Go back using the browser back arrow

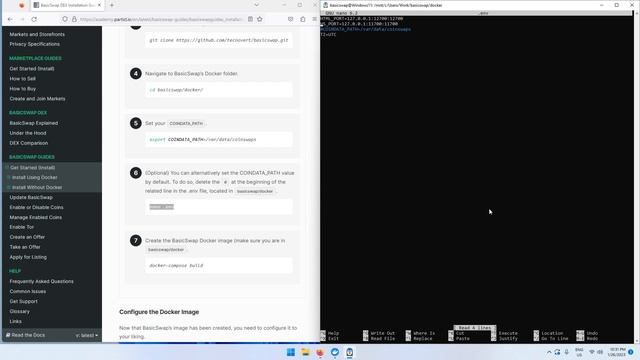coord(10,19)
